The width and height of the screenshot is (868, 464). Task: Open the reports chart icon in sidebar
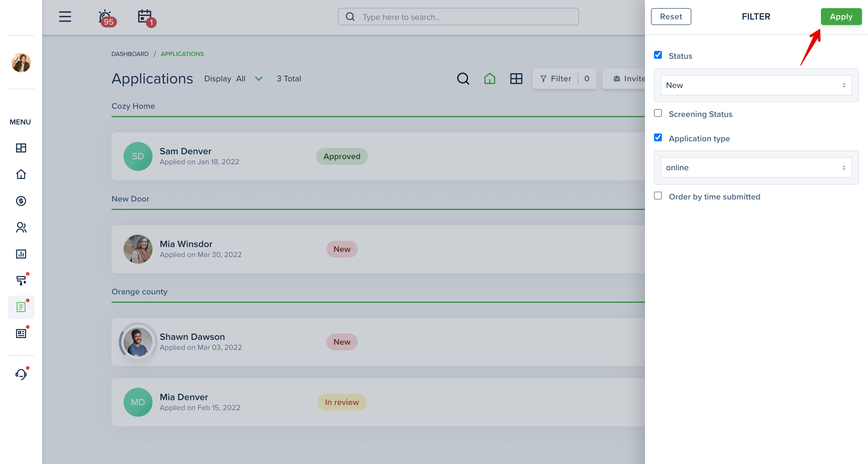[x=21, y=254]
